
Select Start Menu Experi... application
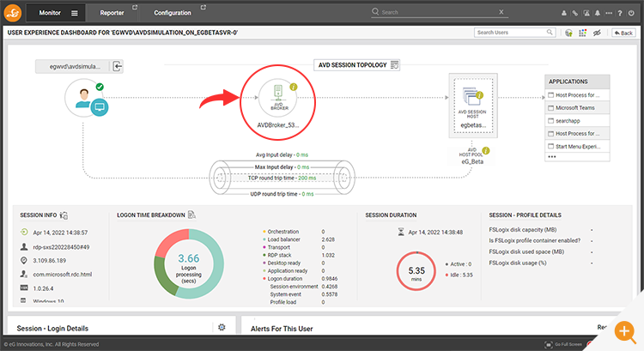point(577,146)
